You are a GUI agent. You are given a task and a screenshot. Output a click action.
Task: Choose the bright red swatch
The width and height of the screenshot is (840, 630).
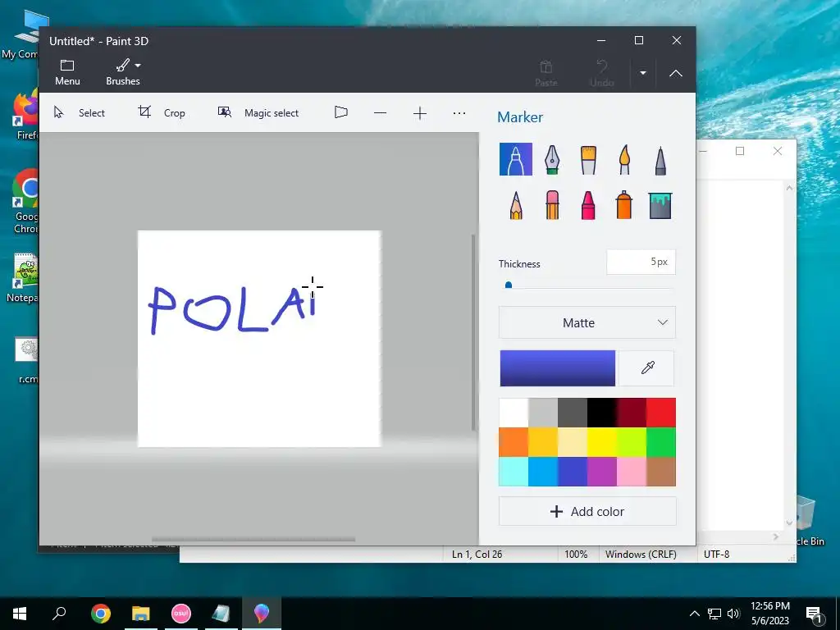pyautogui.click(x=661, y=413)
